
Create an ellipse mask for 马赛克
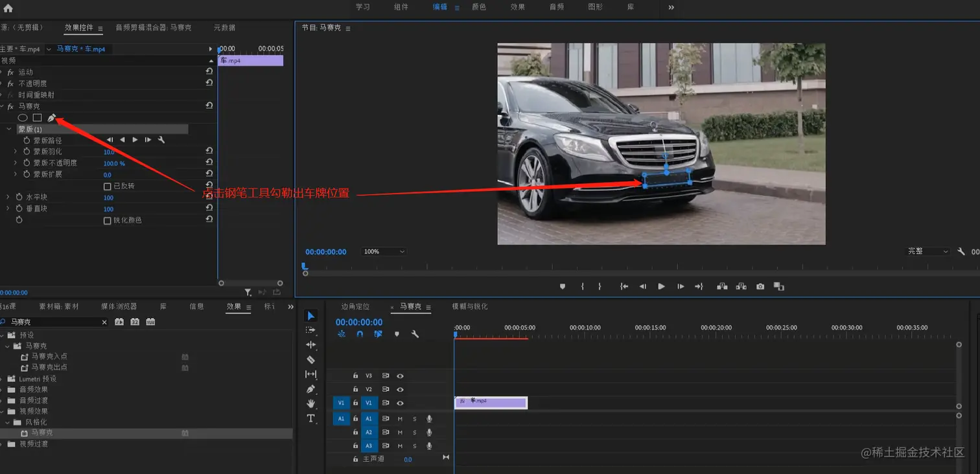pyautogui.click(x=23, y=118)
